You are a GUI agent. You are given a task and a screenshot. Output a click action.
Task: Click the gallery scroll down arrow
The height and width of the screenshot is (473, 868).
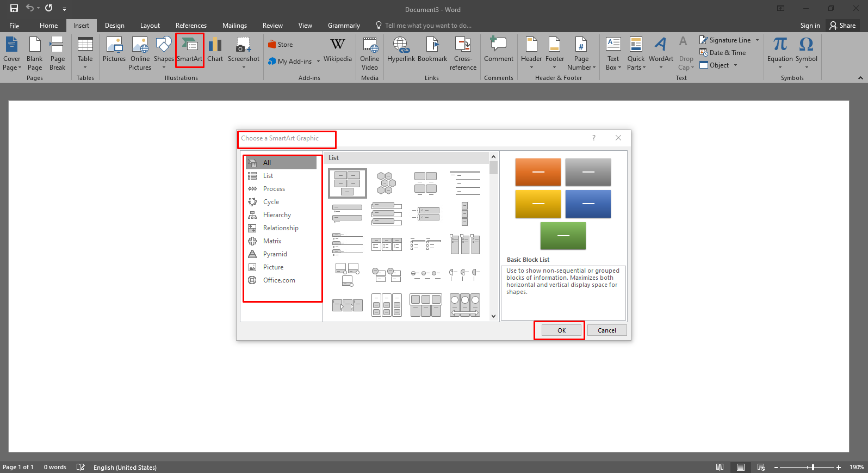tap(493, 316)
